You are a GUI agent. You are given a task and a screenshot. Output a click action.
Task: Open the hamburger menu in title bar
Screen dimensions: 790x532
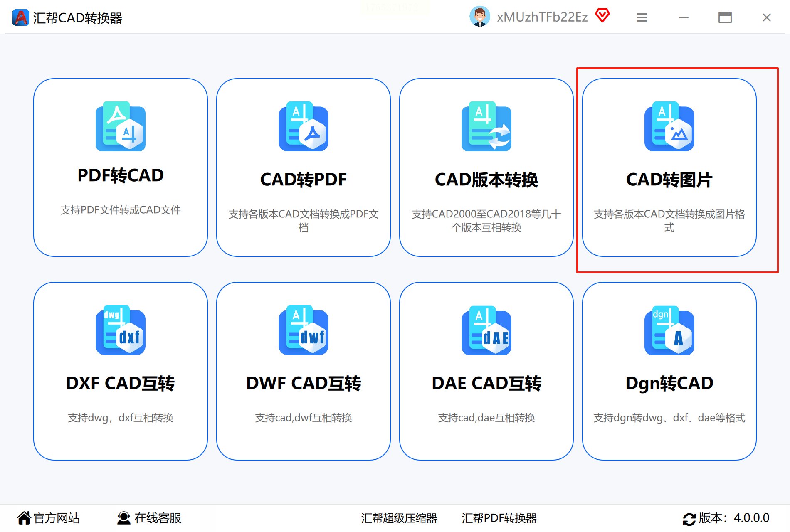[x=642, y=17]
